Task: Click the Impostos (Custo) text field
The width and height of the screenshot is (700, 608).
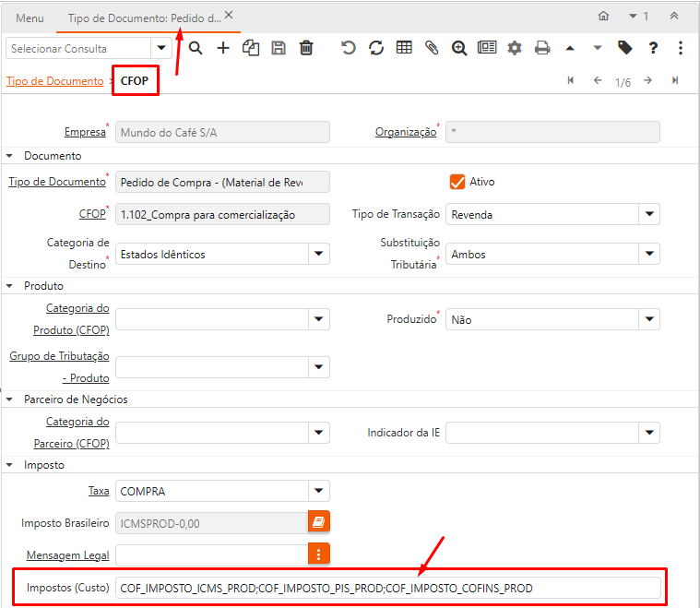Action: (x=387, y=588)
